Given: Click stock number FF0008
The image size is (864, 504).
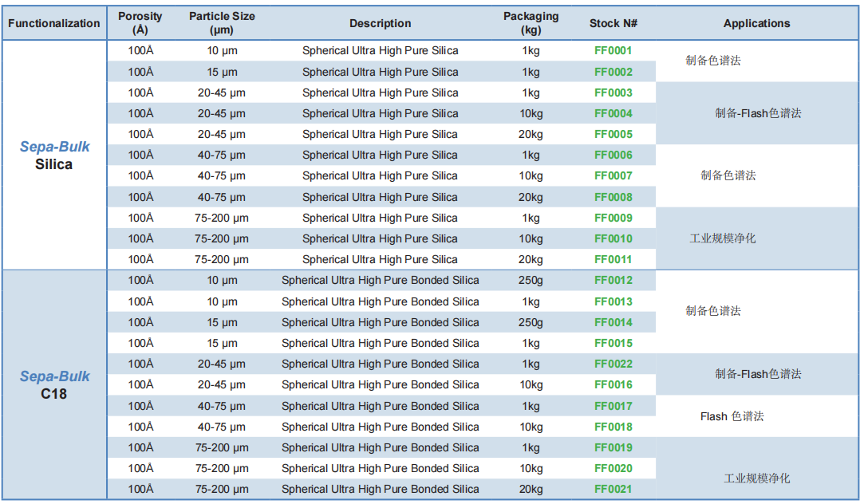Looking at the screenshot, I should point(613,197).
